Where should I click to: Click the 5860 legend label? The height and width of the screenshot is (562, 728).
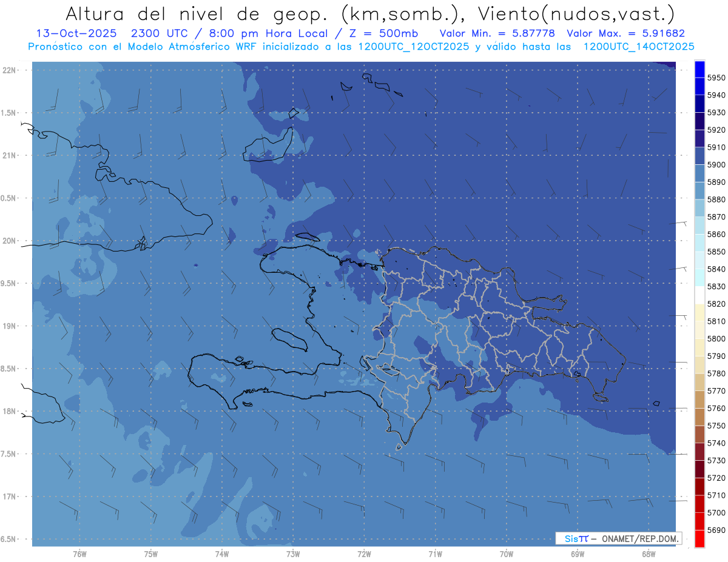pos(716,234)
